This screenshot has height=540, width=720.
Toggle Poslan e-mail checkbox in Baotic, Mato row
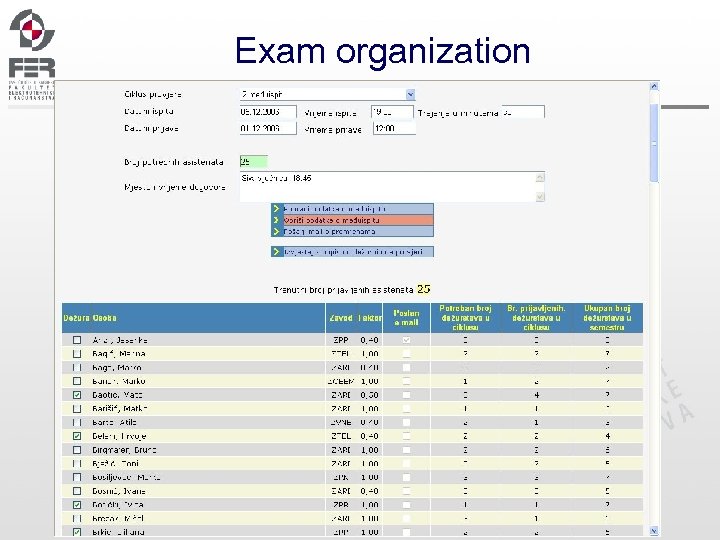406,395
